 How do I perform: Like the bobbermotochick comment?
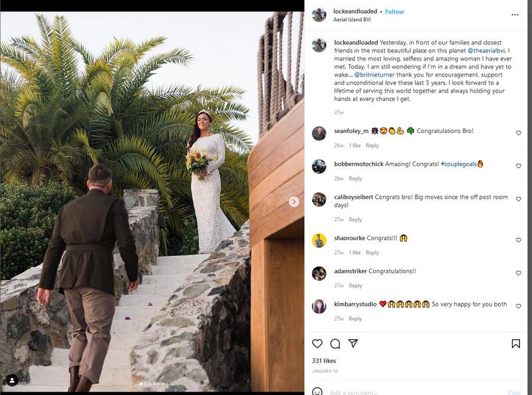519,166
